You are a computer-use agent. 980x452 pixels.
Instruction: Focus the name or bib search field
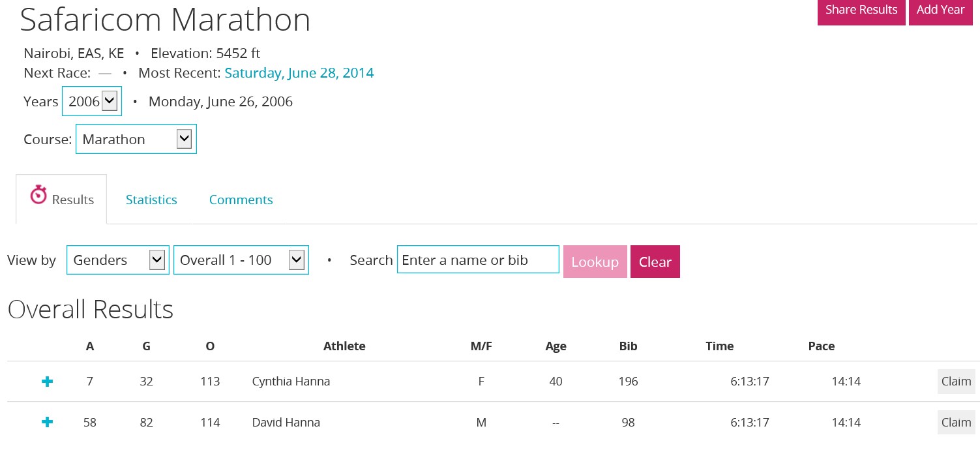coord(478,260)
